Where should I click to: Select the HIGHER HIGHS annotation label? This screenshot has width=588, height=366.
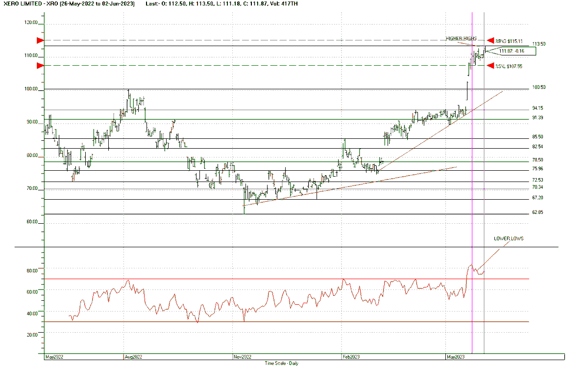(x=461, y=38)
